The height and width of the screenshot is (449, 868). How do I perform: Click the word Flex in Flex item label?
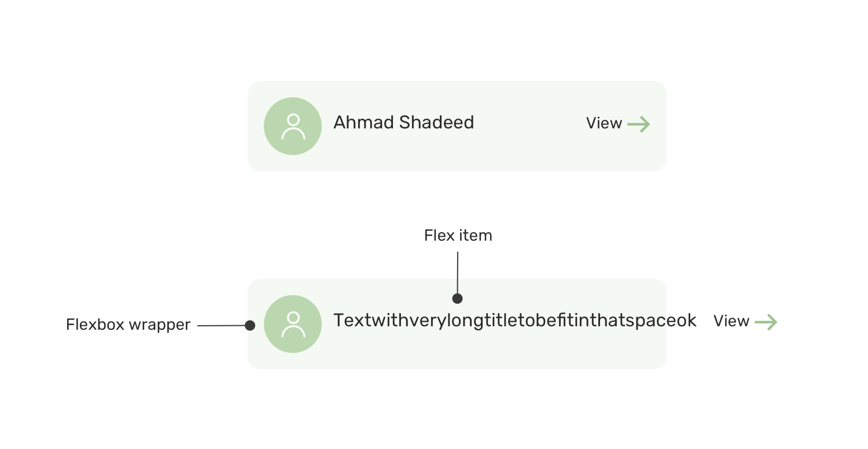tap(439, 235)
